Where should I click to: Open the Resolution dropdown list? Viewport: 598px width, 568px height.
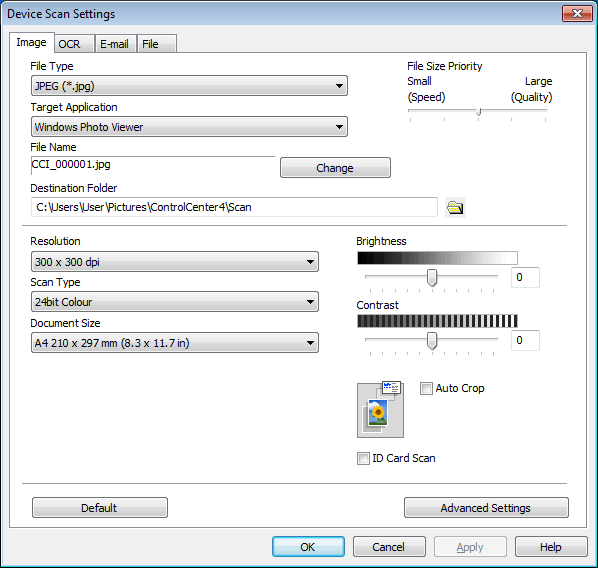[x=175, y=262]
